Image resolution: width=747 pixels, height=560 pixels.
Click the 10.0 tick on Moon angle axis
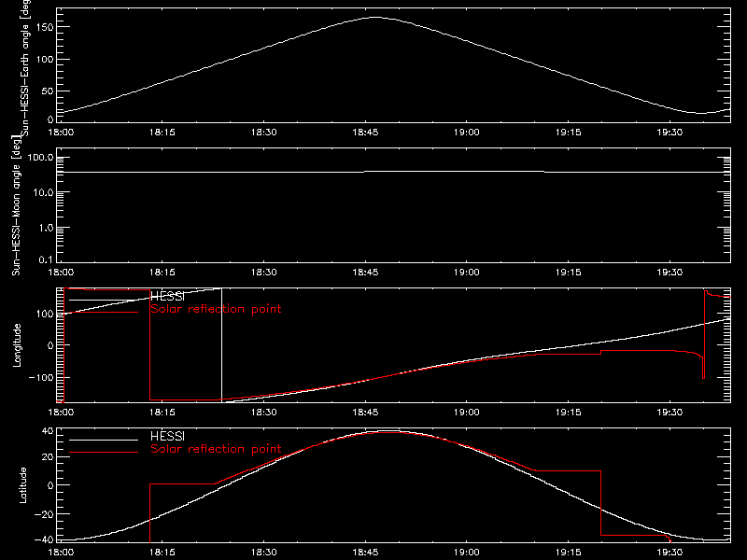click(x=43, y=193)
